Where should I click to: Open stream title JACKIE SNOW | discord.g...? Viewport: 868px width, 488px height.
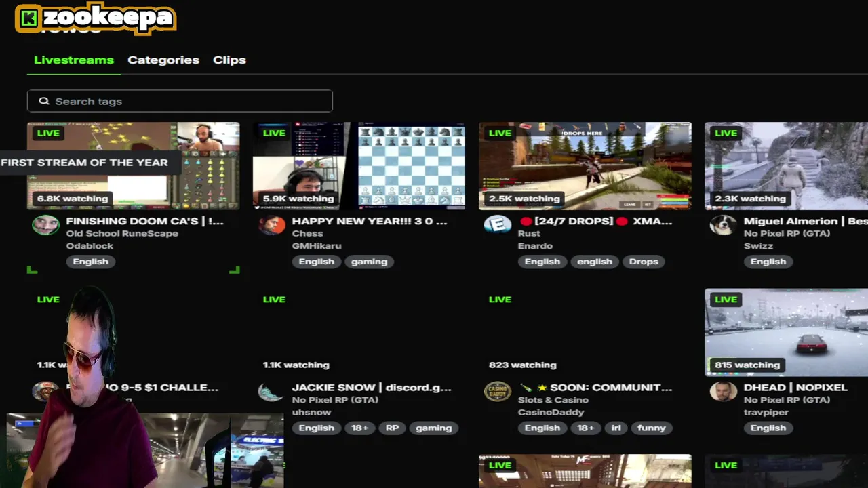coord(372,388)
